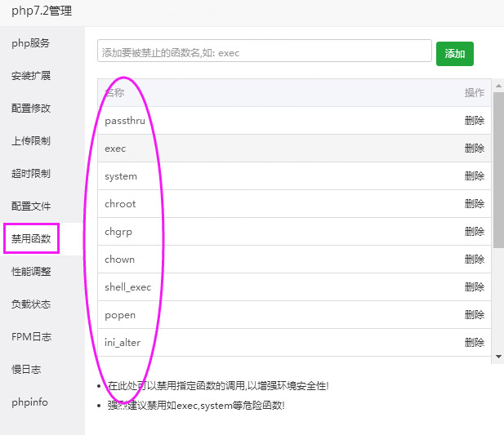504x435 pixels.
Task: Go to 上传限制 page
Action: click(x=31, y=141)
